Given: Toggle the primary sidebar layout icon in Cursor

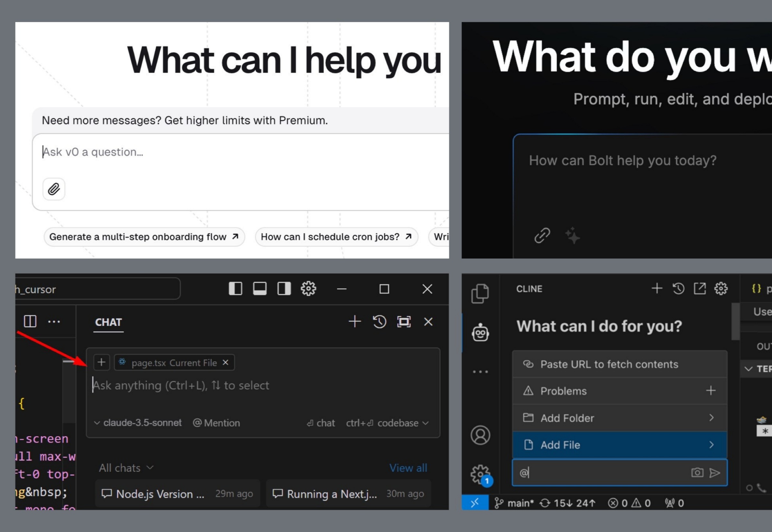Looking at the screenshot, I should tap(235, 289).
